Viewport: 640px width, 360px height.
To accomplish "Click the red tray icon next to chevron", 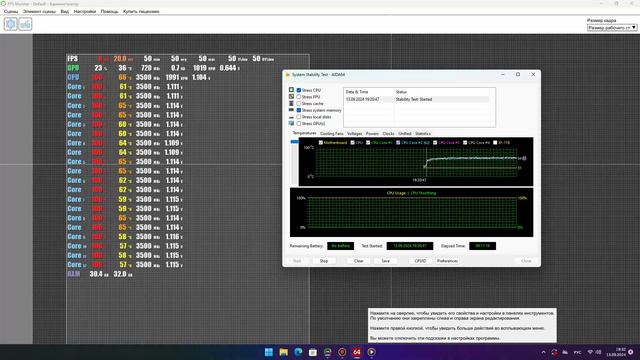I will 554,352.
